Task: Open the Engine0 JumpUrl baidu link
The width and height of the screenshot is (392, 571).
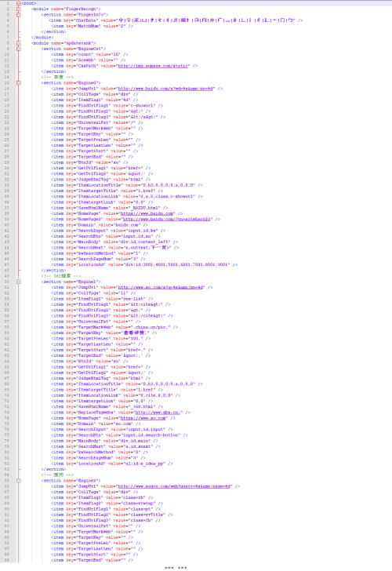Action: 165,89
